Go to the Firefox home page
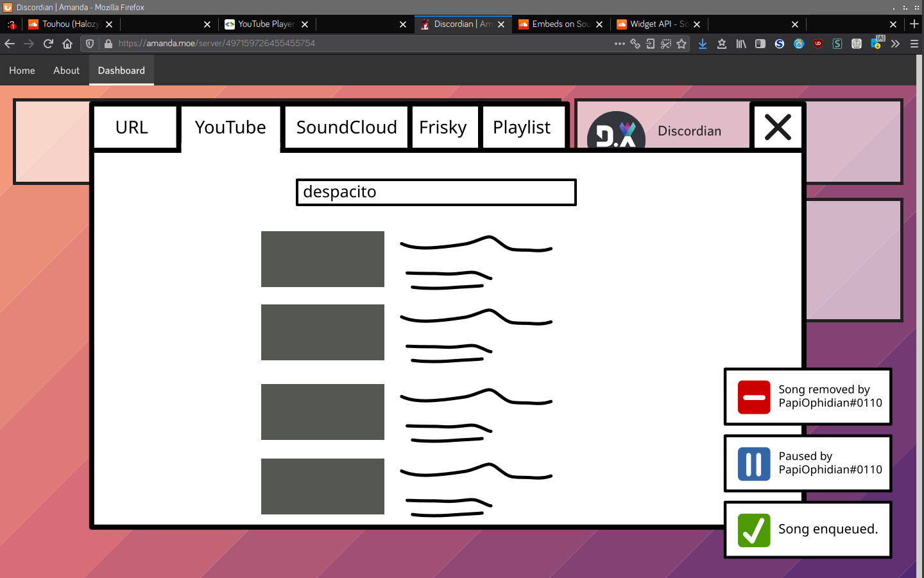 coord(67,44)
